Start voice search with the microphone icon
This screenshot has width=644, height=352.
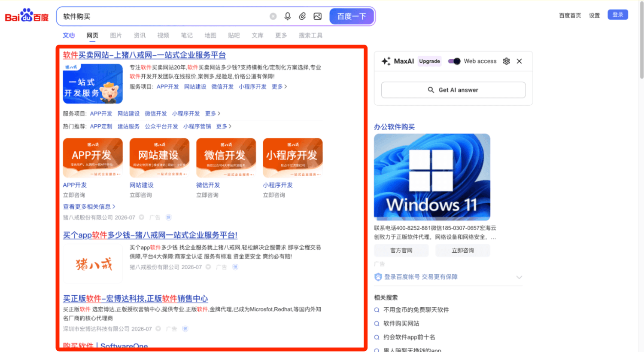pos(288,16)
